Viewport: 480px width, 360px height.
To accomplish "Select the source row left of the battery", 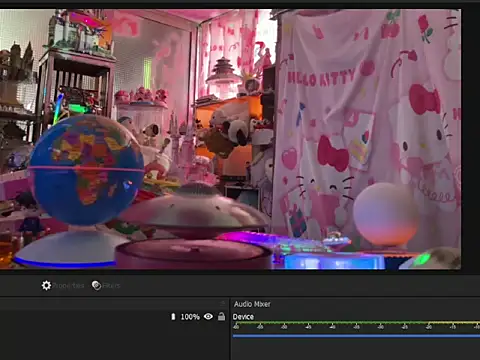I will (x=85, y=317).
